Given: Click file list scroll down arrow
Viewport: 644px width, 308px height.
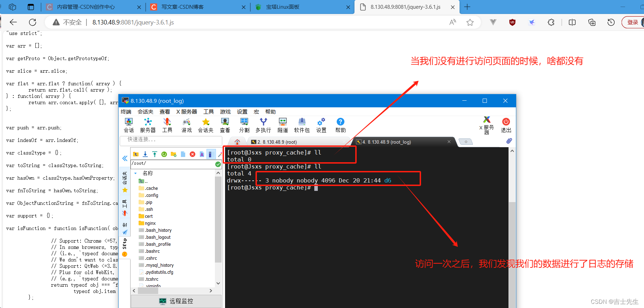Looking at the screenshot, I should click(218, 283).
